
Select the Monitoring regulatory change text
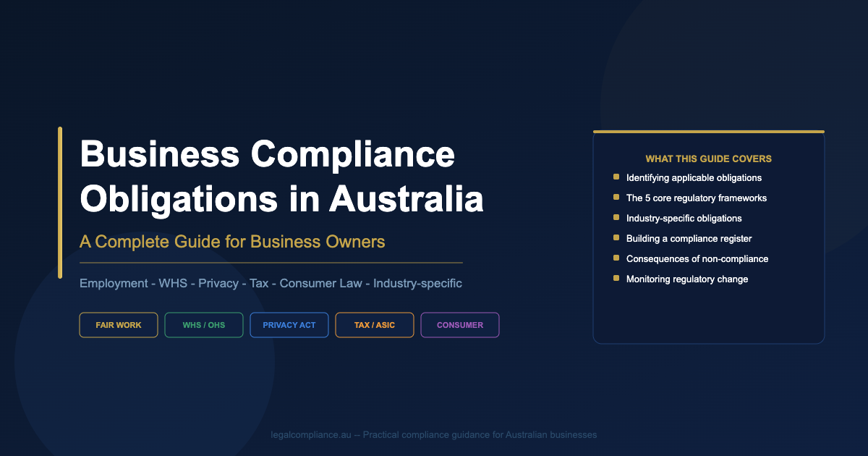tap(687, 279)
